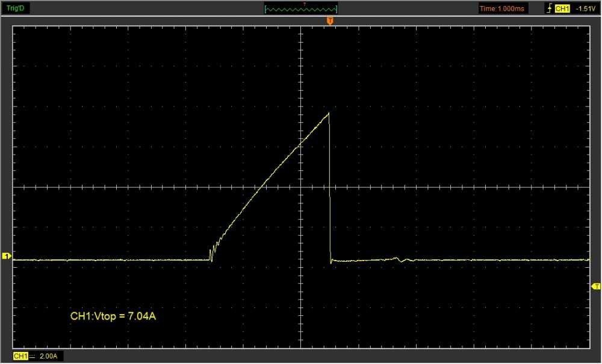Select the yellow trigger level marker on right edge
This screenshot has width=602, height=364.
tap(595, 286)
